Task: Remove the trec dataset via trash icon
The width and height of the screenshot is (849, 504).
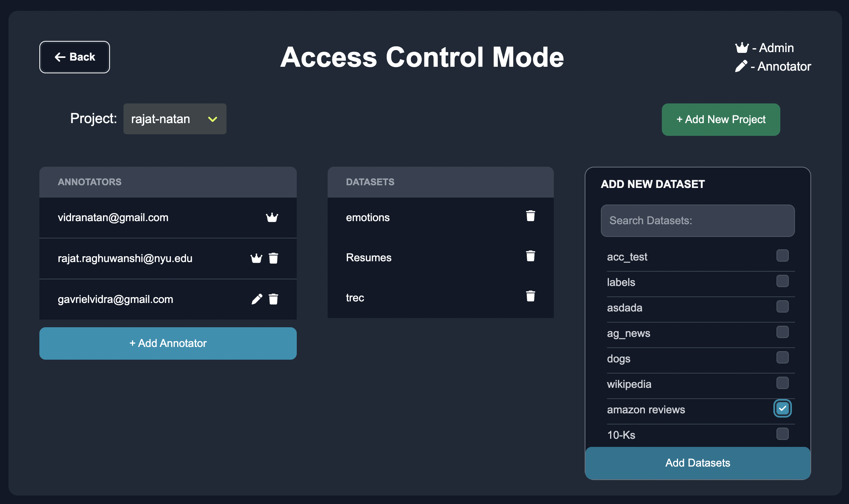Action: 531,296
